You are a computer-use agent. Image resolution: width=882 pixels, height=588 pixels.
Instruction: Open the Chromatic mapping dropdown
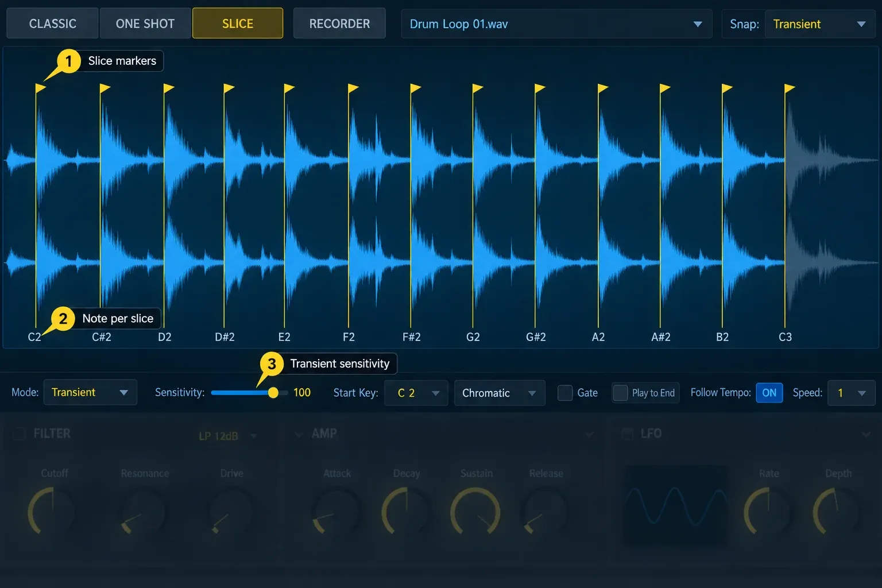click(500, 393)
